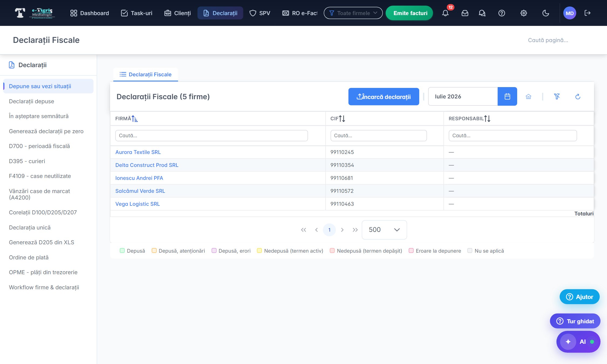Select Declarații depuse in the sidebar
Screen dimensions: 607x364
pos(32,101)
